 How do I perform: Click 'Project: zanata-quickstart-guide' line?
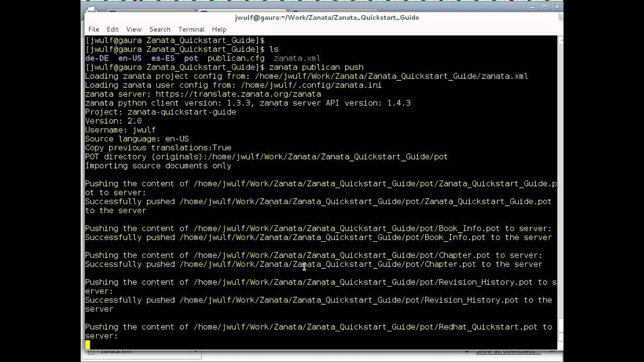pyautogui.click(x=160, y=112)
